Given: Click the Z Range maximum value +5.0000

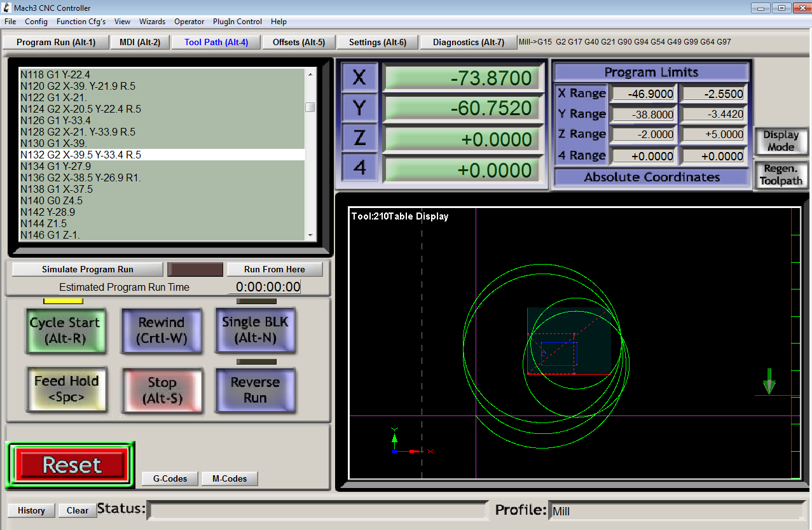Looking at the screenshot, I should [x=712, y=135].
